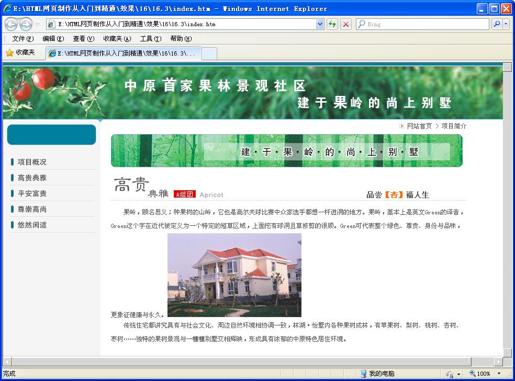Viewport: 515px width, 381px height.
Task: Click the 品尝【杏】福人生 text
Action: pos(398,195)
